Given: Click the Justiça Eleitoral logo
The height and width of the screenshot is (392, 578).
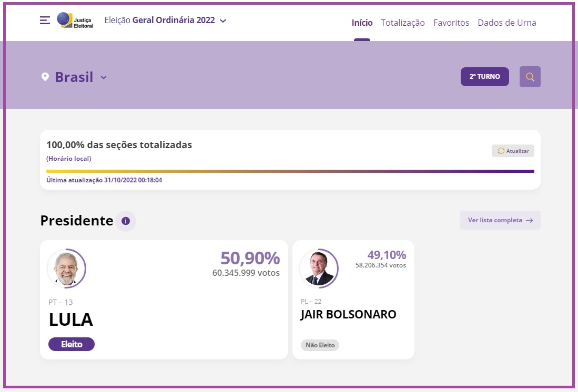Looking at the screenshot, I should 75,20.
